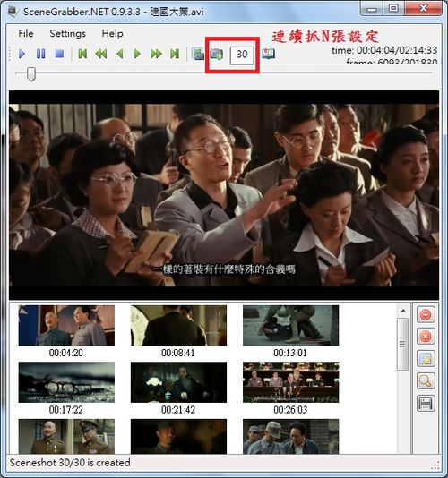
Task: Minimize the SceneGrabber.NET window
Action: pyautogui.click(x=372, y=9)
